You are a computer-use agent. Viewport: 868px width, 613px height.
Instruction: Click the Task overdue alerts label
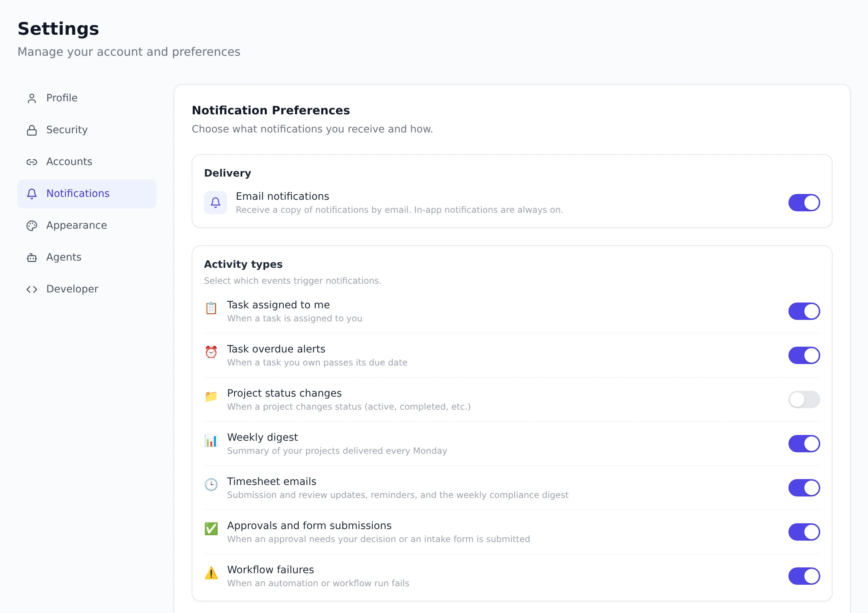(276, 349)
